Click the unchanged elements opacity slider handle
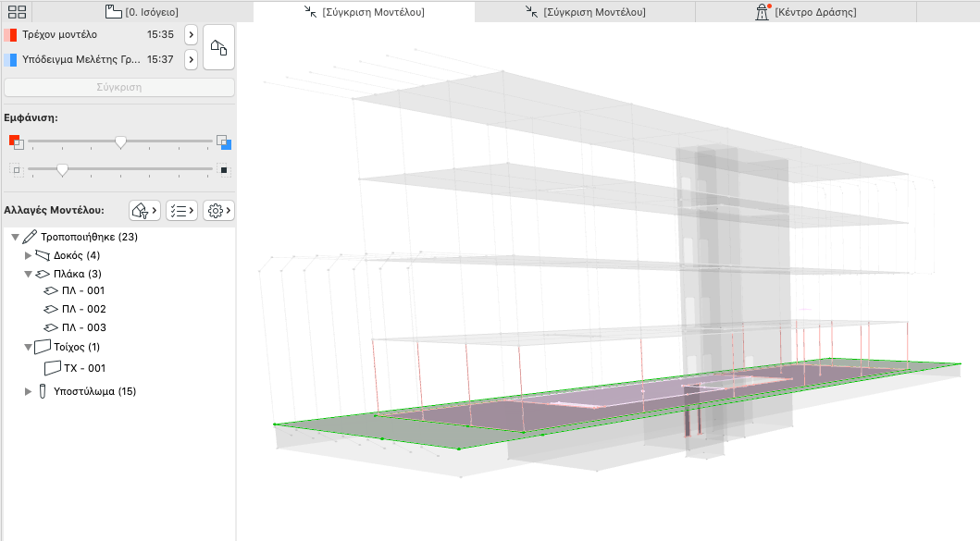Image resolution: width=980 pixels, height=541 pixels. 62,170
